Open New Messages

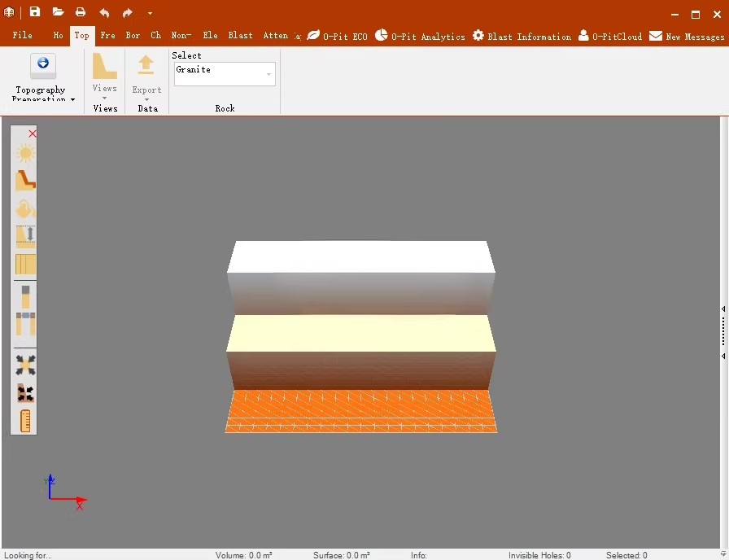pos(686,36)
